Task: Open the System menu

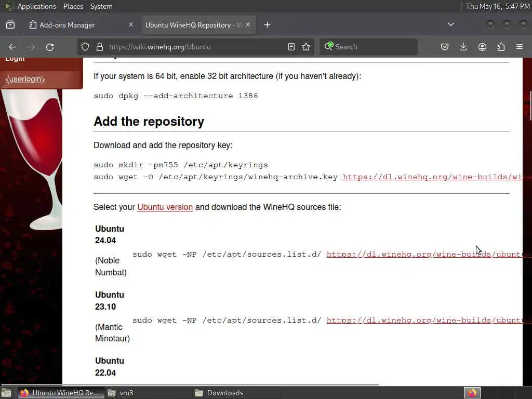Action: 101,6
